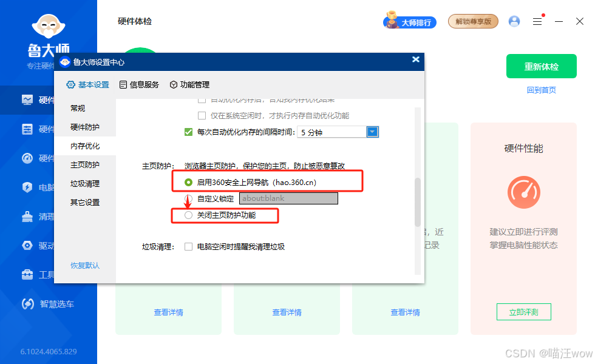The width and height of the screenshot is (595, 364).
Task: Switch to 基本设置 tab
Action: click(87, 84)
